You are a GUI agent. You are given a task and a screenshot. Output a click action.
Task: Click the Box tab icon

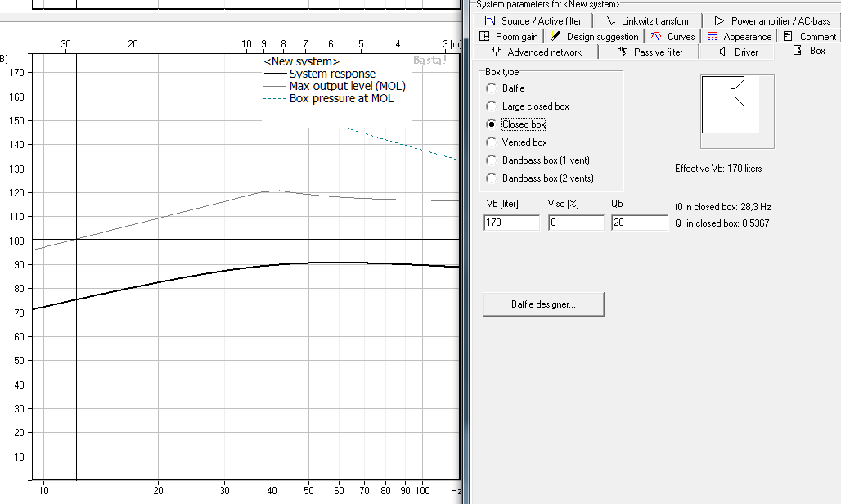coord(798,51)
